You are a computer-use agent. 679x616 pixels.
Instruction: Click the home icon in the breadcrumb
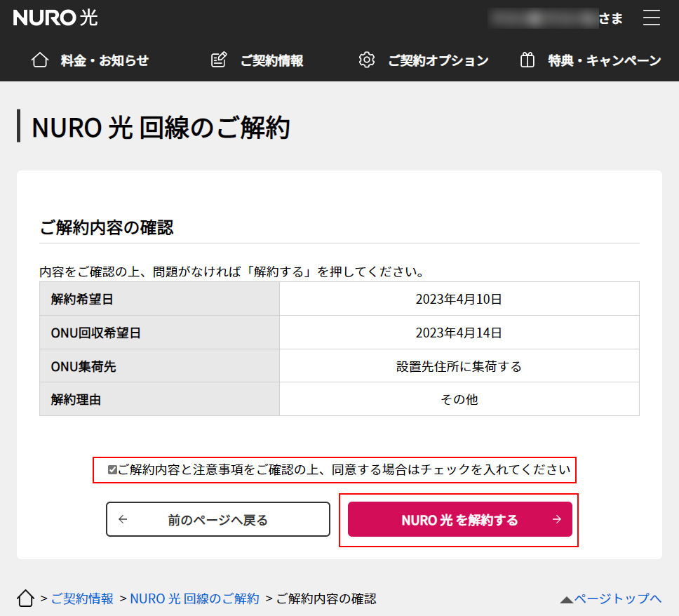click(25, 598)
